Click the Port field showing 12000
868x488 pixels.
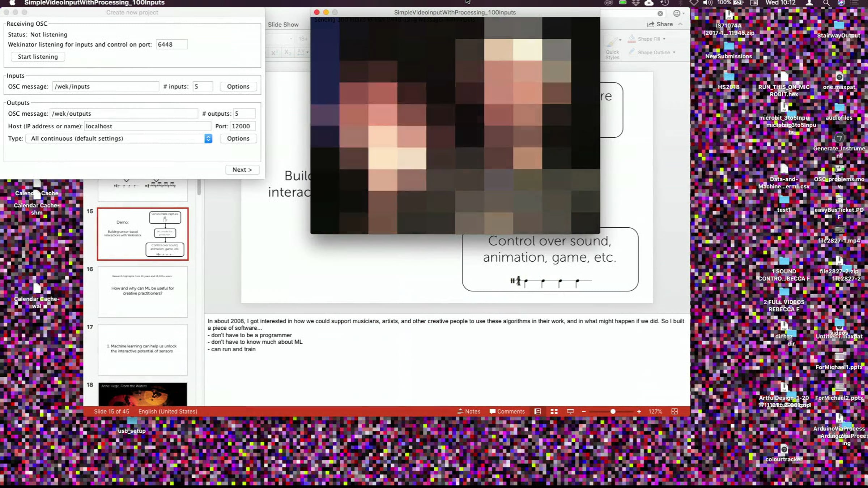coord(243,126)
